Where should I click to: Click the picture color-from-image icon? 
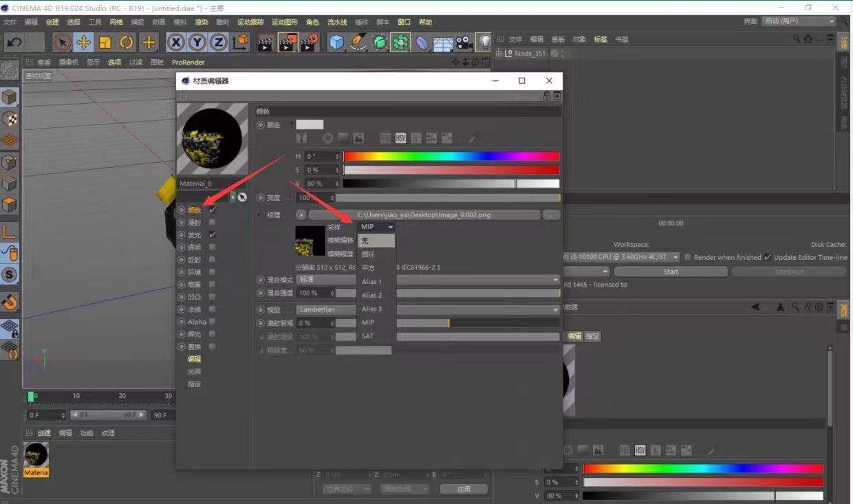click(358, 138)
